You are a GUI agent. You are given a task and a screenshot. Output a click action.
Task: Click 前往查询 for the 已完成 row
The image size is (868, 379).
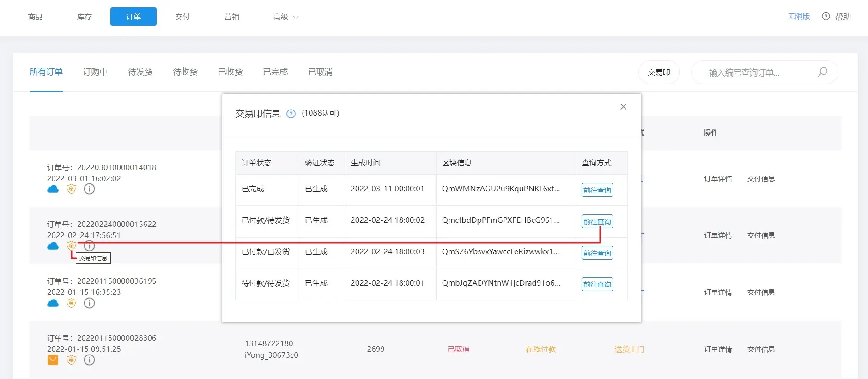pos(597,190)
